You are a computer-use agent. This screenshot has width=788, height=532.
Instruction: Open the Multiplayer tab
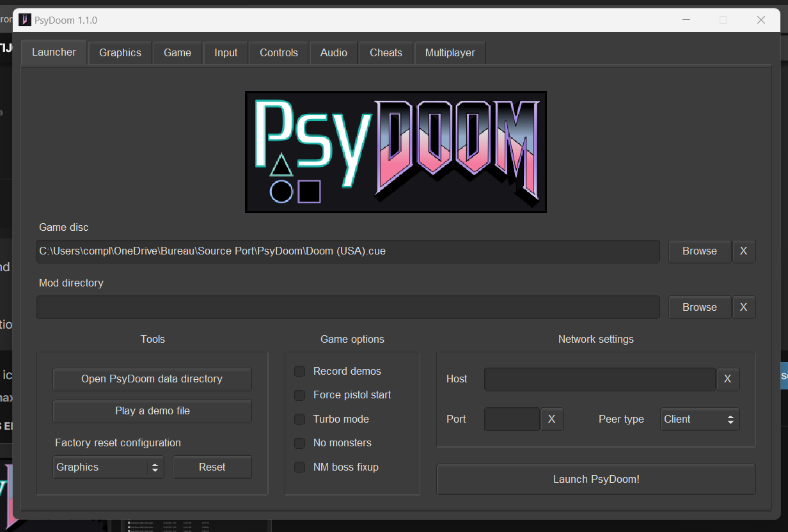tap(450, 52)
